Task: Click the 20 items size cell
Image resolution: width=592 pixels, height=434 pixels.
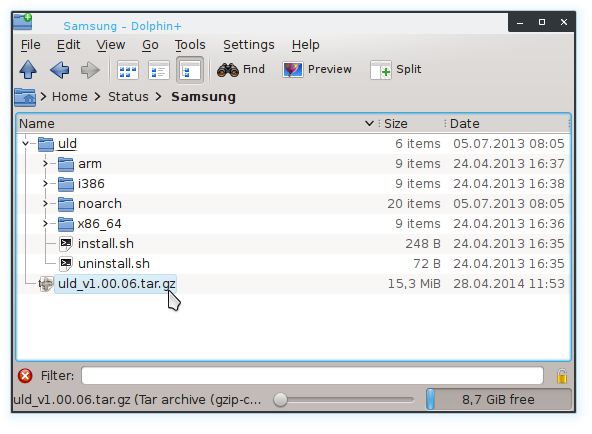Action: coord(414,204)
